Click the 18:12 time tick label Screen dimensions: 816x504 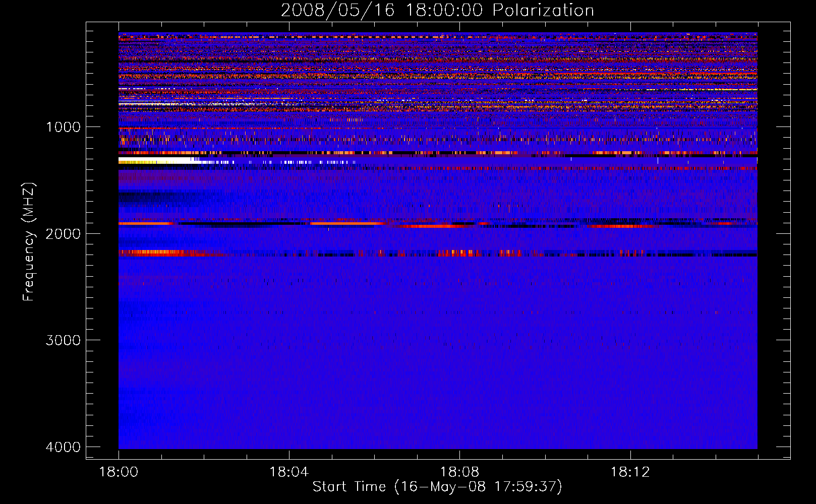[630, 472]
